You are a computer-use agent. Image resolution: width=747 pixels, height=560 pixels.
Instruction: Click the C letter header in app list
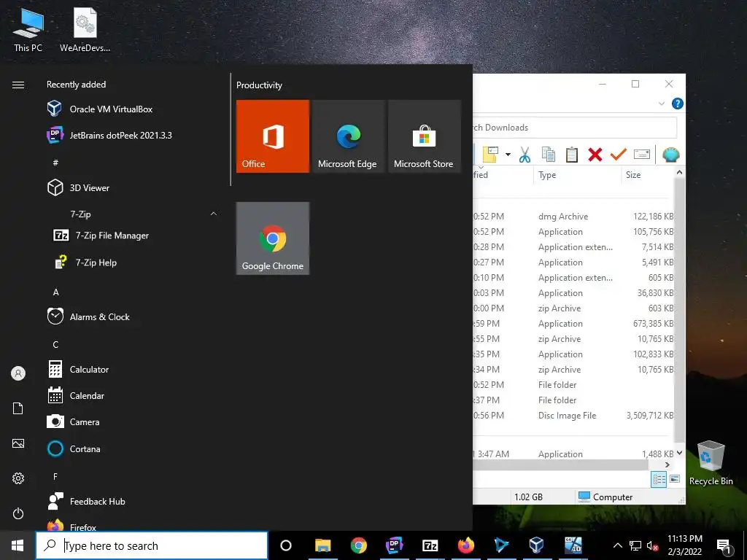pos(55,344)
